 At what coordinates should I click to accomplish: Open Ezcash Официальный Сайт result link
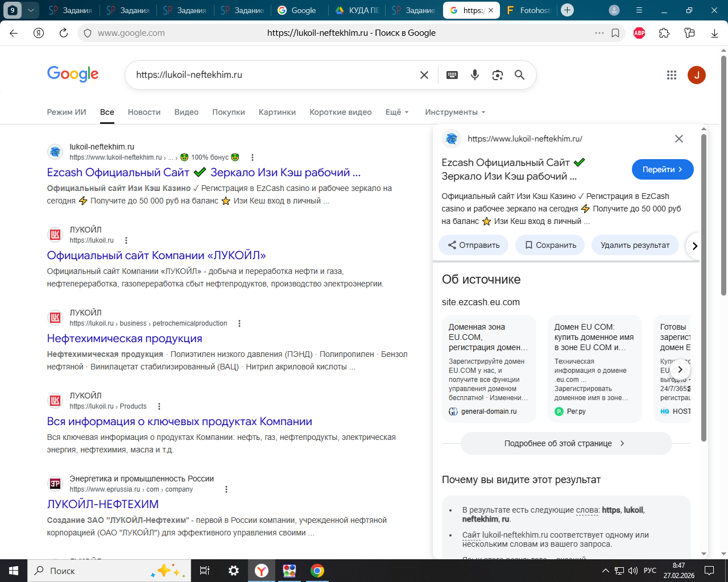click(x=204, y=172)
